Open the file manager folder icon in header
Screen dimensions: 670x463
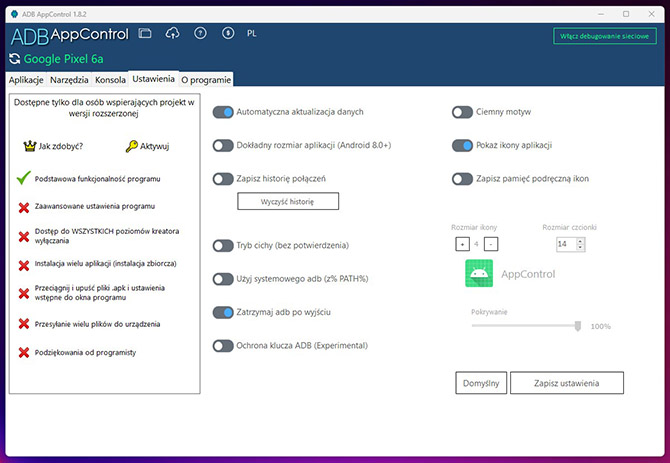tap(145, 33)
